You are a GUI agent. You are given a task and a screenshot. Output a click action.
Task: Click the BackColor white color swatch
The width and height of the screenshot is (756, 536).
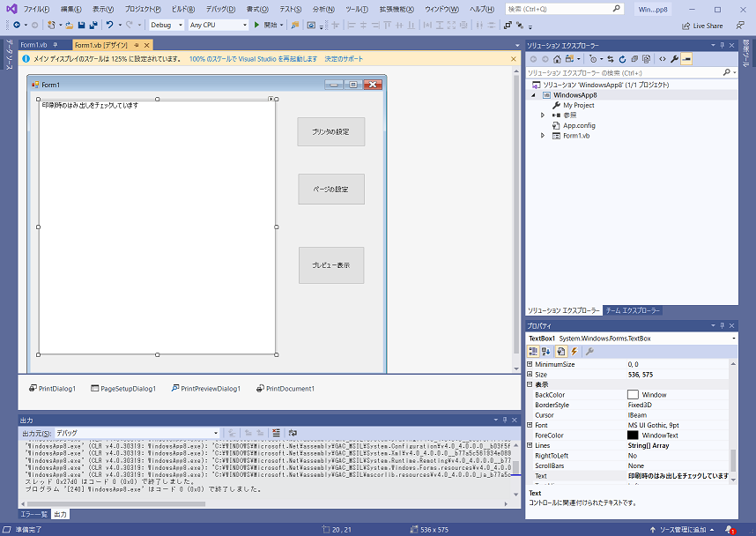(633, 395)
